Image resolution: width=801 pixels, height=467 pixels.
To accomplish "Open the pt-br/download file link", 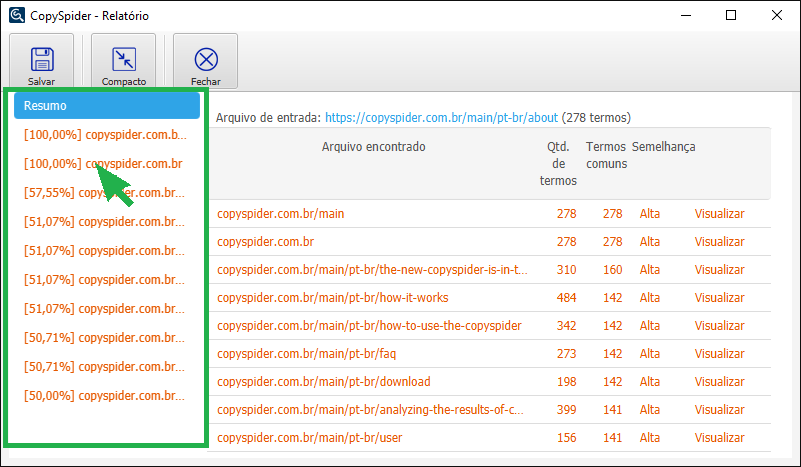I will click(324, 382).
